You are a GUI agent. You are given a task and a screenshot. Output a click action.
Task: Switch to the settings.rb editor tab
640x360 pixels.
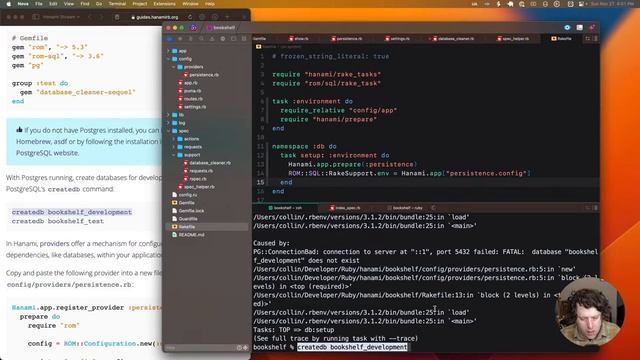tap(398, 39)
